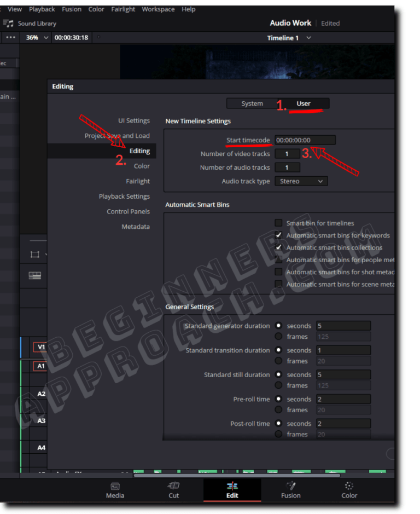The height and width of the screenshot is (514, 420).
Task: Open the Help menu
Action: coord(188,9)
